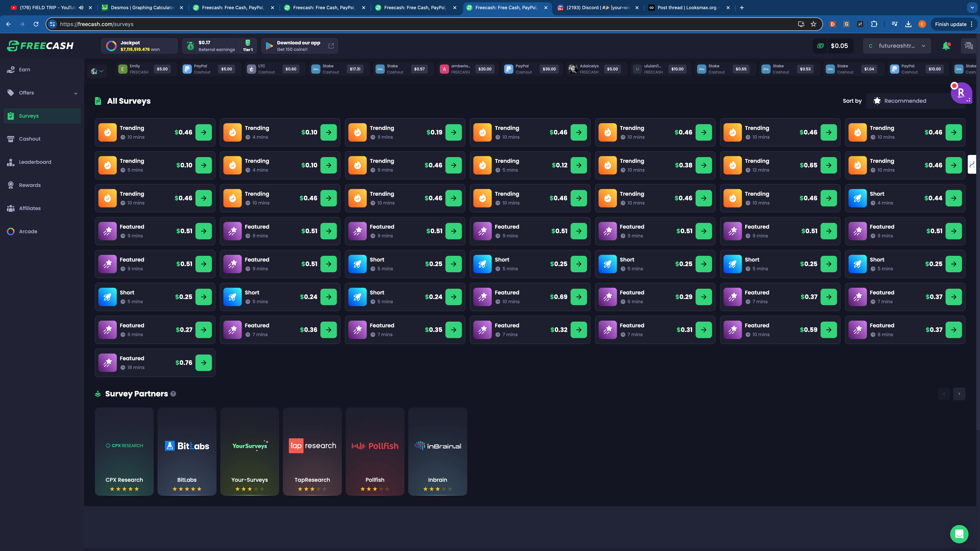Click the notification bell icon
The image size is (980, 551).
946,46
